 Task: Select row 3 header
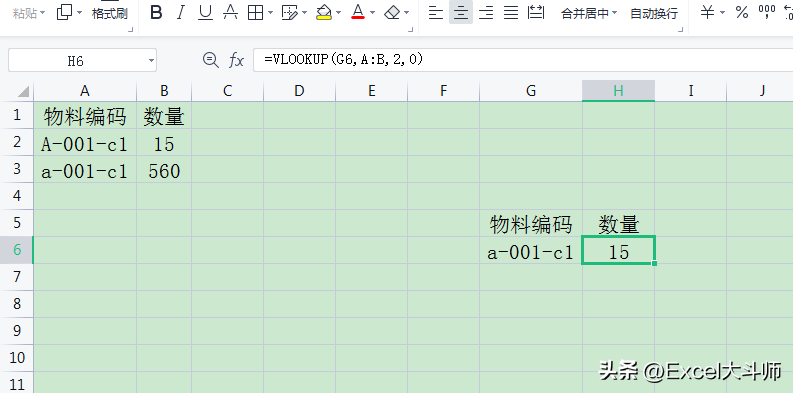point(17,169)
